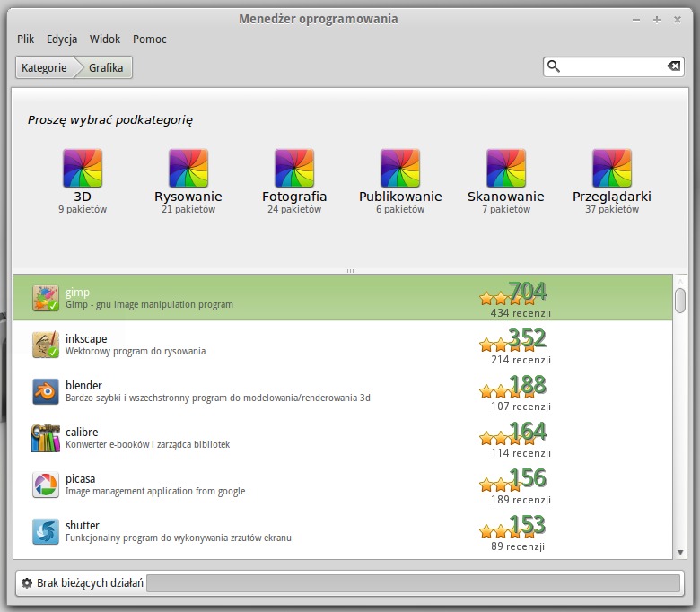This screenshot has height=612, width=700.
Task: Click the shutter rating score 153
Action: point(527,525)
